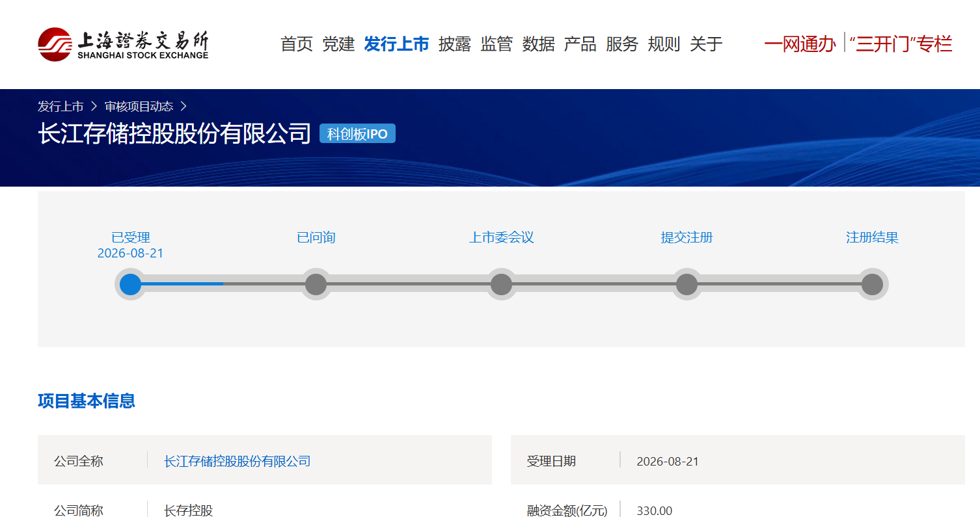Open the 关于 menu item
This screenshot has height=528, width=980.
(706, 44)
